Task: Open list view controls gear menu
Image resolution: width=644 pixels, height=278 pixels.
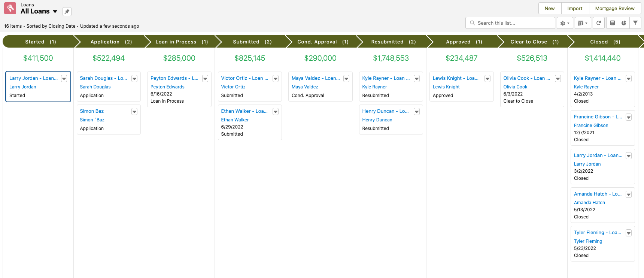Action: click(x=565, y=23)
